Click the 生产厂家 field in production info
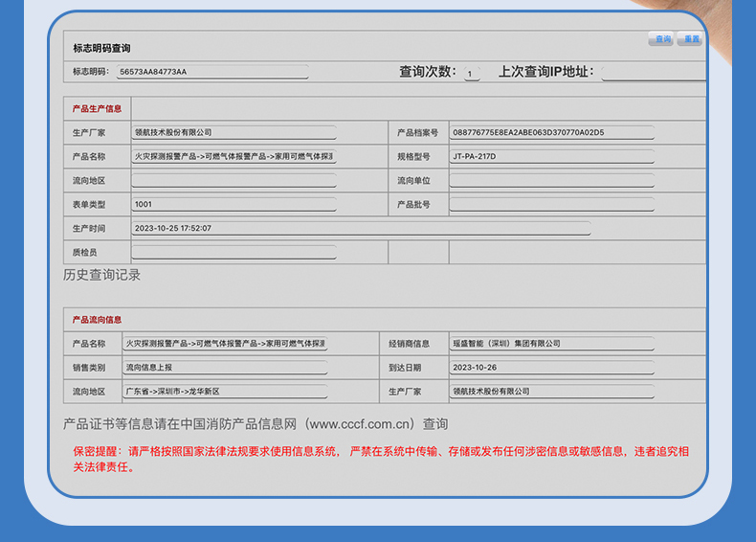This screenshot has height=542, width=756. click(x=233, y=132)
